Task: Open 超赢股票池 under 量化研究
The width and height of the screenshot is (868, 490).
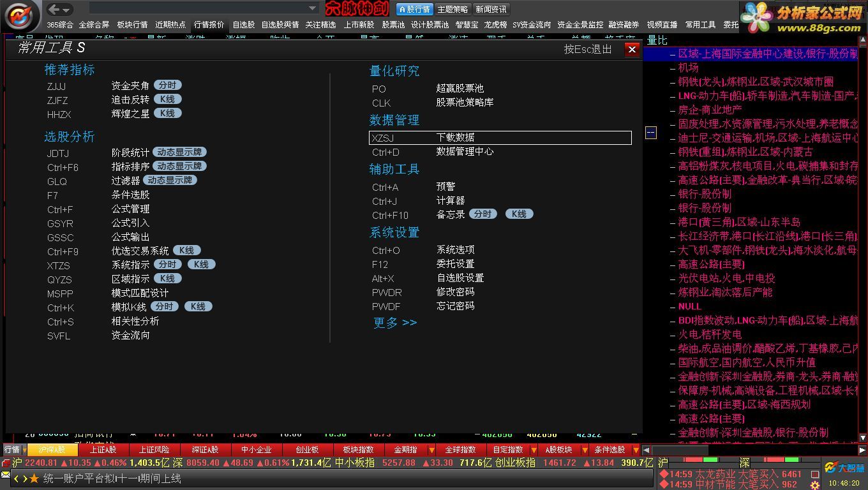Action: [x=460, y=88]
